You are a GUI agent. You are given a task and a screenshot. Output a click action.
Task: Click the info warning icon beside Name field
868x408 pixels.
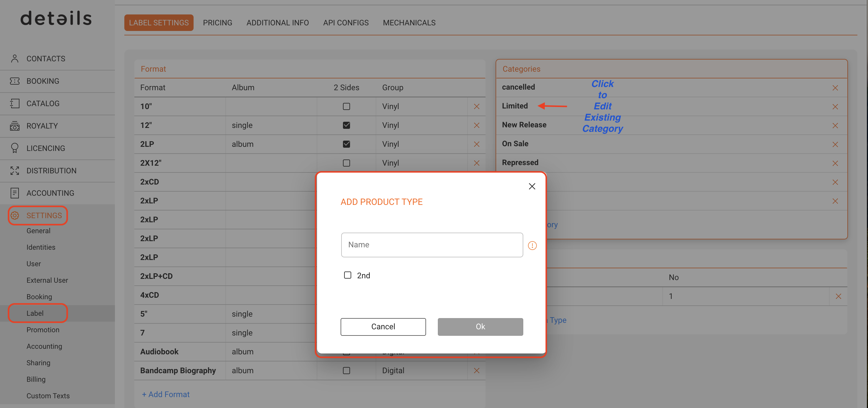(532, 246)
